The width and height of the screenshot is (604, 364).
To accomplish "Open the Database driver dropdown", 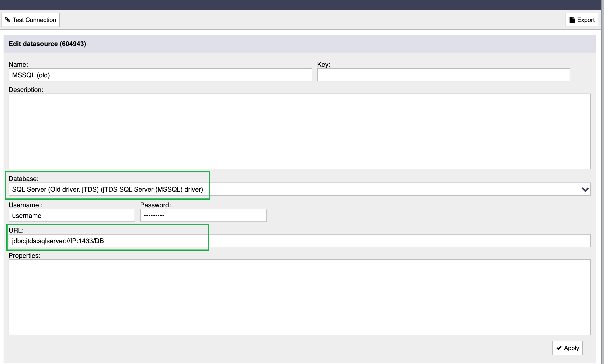I will pyautogui.click(x=300, y=189).
